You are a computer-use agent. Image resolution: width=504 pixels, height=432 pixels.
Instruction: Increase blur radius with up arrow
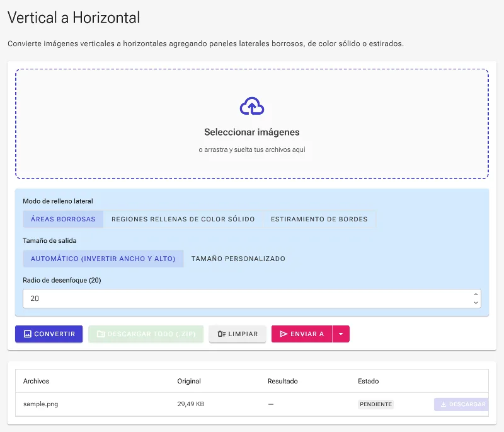pyautogui.click(x=476, y=295)
